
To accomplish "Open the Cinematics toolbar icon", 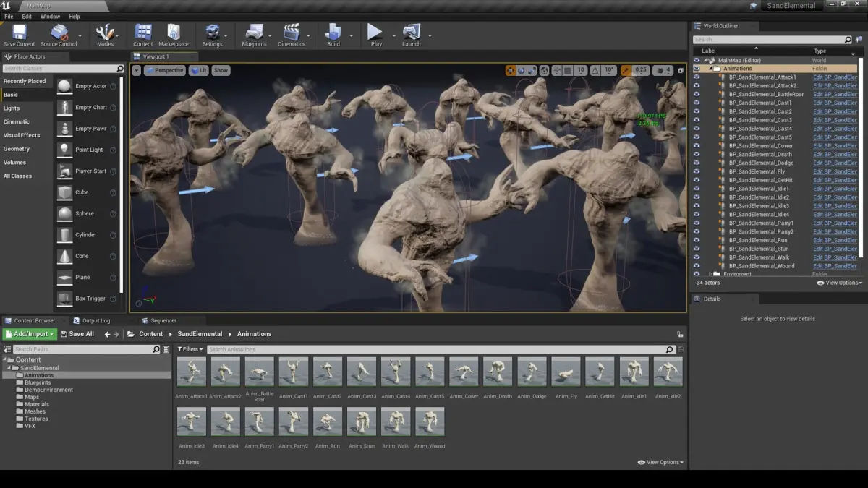I will 292,33.
